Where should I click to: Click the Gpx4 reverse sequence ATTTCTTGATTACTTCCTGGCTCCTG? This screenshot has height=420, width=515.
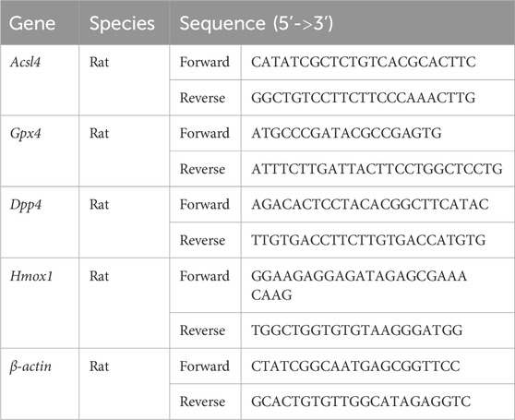click(377, 169)
